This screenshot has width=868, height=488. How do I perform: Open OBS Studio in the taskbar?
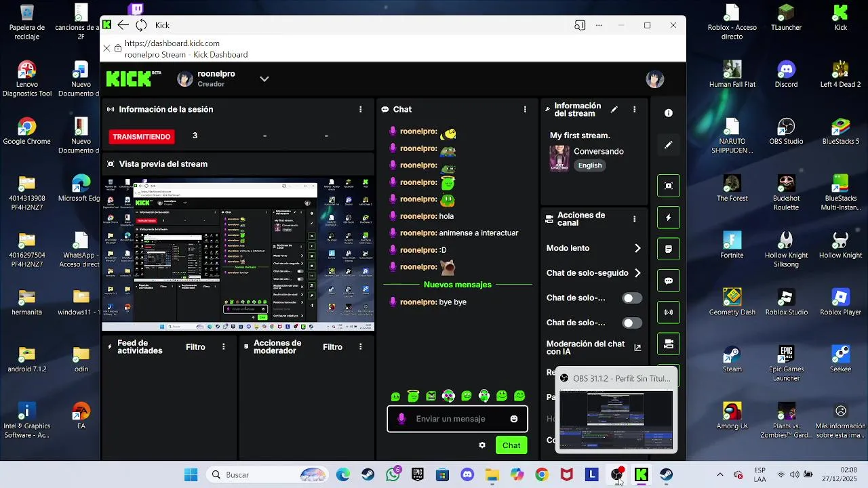pyautogui.click(x=617, y=474)
